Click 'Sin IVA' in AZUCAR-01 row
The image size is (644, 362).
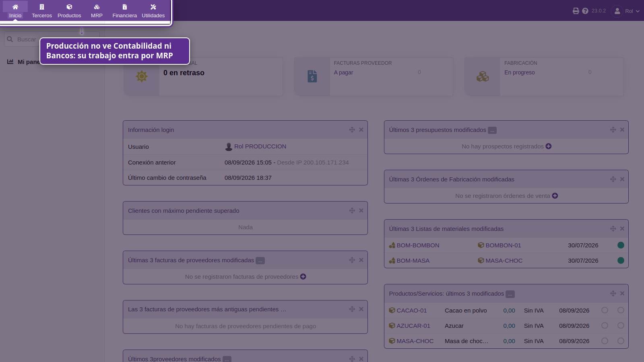coord(534,326)
